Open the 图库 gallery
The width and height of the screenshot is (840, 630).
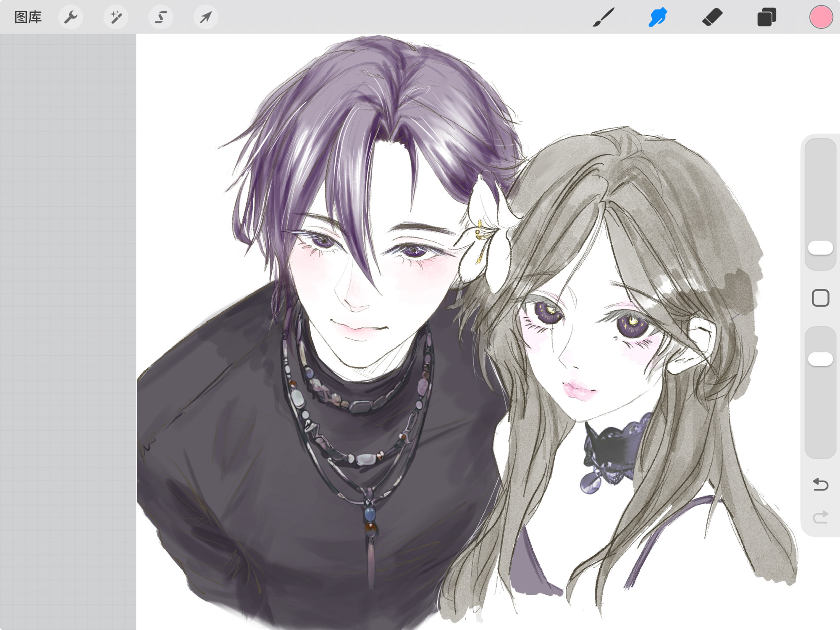pyautogui.click(x=28, y=17)
